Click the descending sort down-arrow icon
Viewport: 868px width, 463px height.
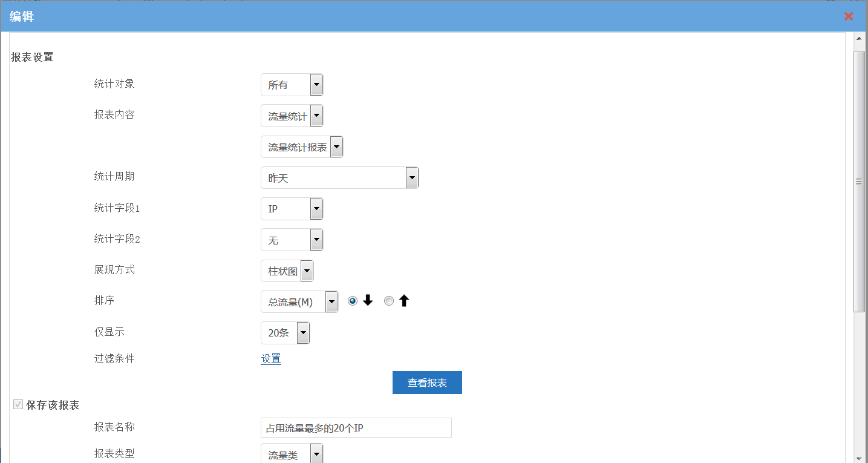point(368,301)
